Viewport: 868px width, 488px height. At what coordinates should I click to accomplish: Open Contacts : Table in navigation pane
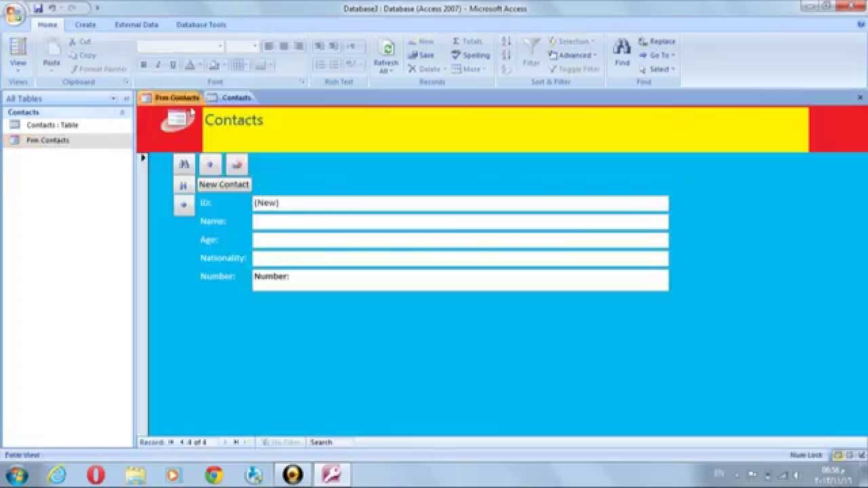[x=52, y=125]
